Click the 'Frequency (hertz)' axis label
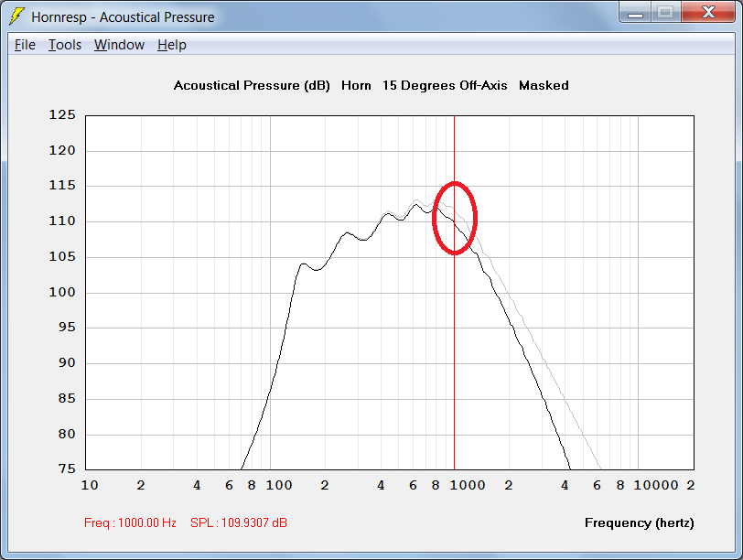Screen dimensions: 743x560 coord(640,522)
